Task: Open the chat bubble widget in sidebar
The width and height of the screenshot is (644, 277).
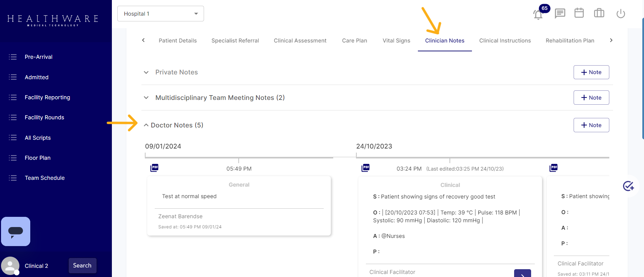Action: pos(16,231)
